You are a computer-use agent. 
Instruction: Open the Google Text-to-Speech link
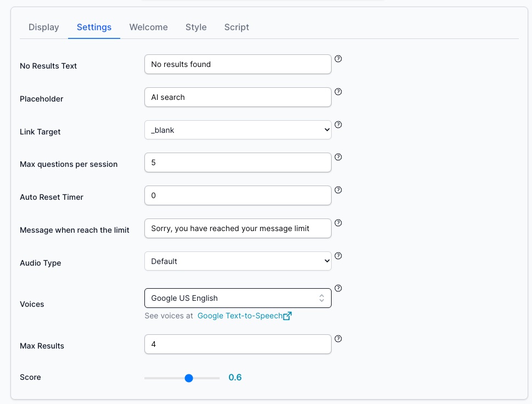point(240,316)
